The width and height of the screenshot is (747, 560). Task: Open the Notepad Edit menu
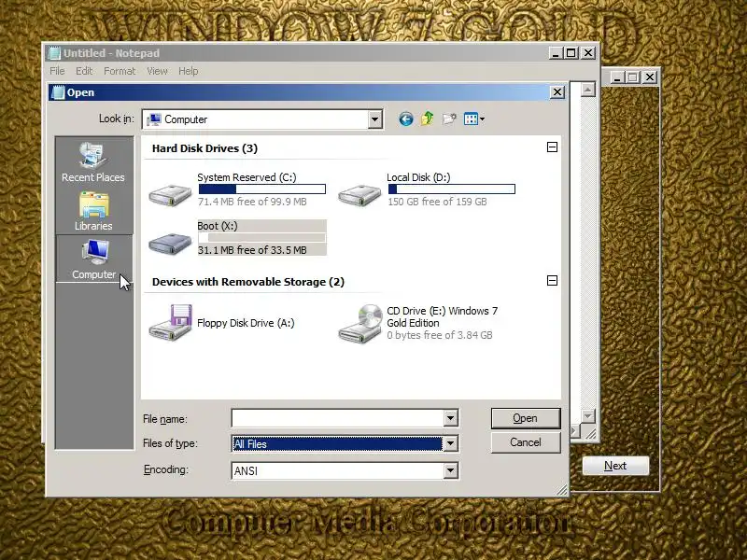click(x=84, y=71)
